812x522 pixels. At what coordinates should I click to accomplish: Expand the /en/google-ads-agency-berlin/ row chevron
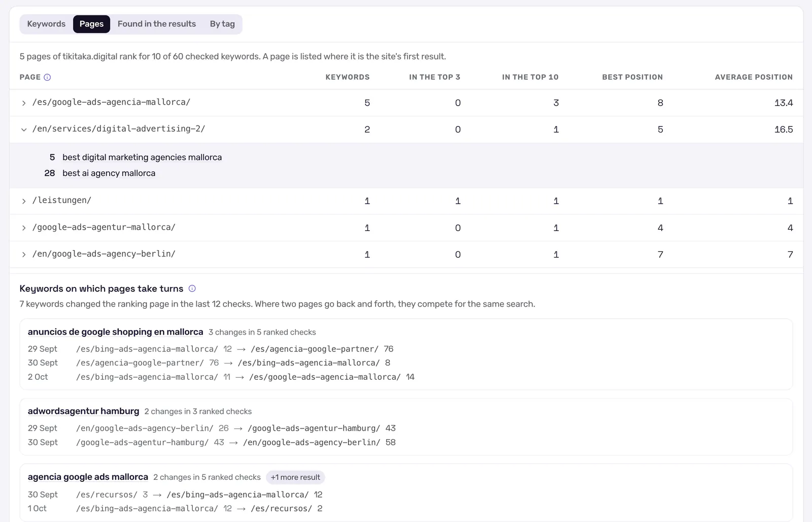coord(23,254)
